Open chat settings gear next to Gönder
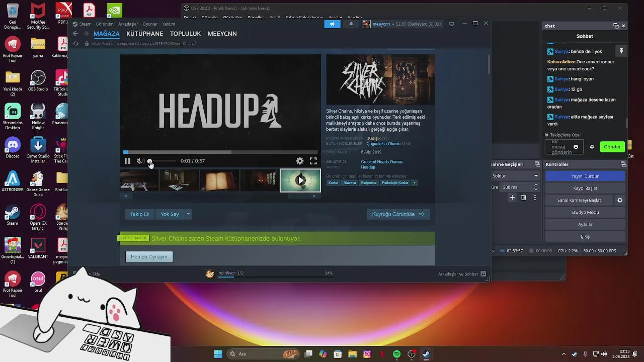 [592, 147]
